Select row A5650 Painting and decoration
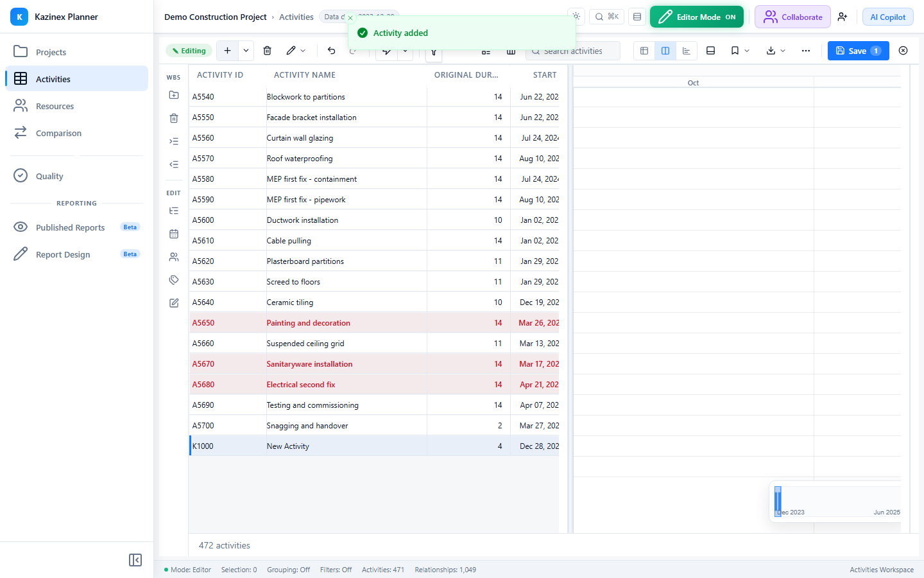Screen dimensions: 924x578 [374, 322]
